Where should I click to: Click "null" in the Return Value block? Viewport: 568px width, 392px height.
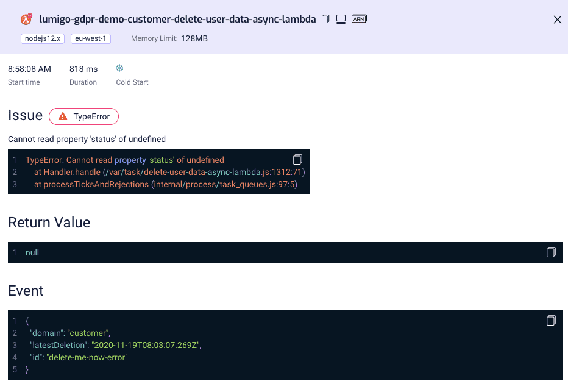click(x=32, y=252)
